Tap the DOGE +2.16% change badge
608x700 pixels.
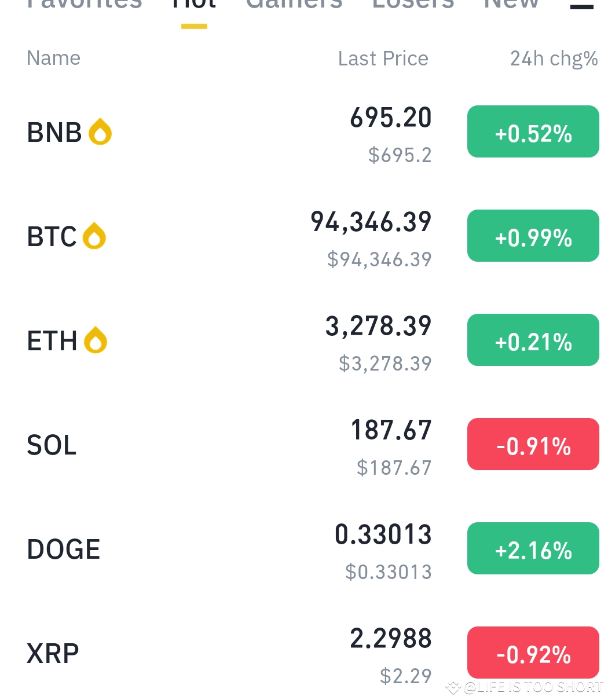point(533,548)
